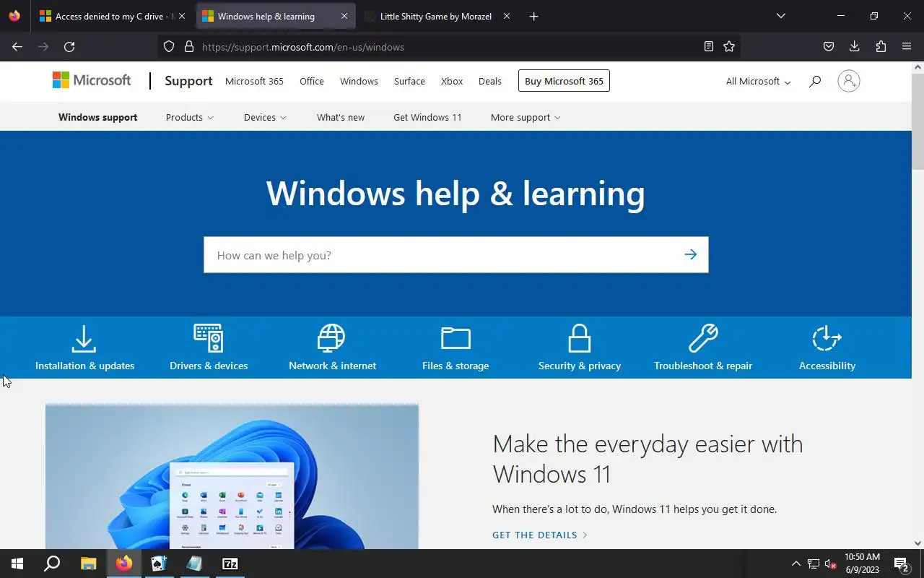Select the Network & internet globe icon

(331, 338)
